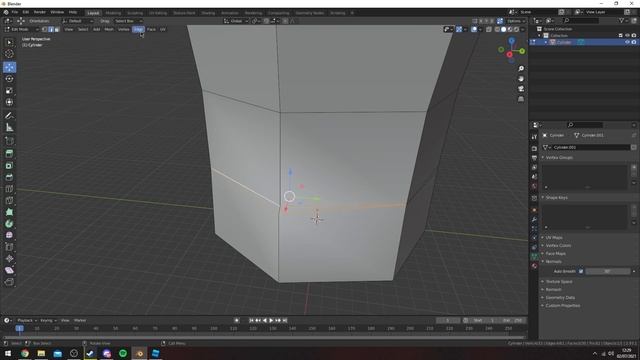Switch to solid viewport shading

(503, 29)
